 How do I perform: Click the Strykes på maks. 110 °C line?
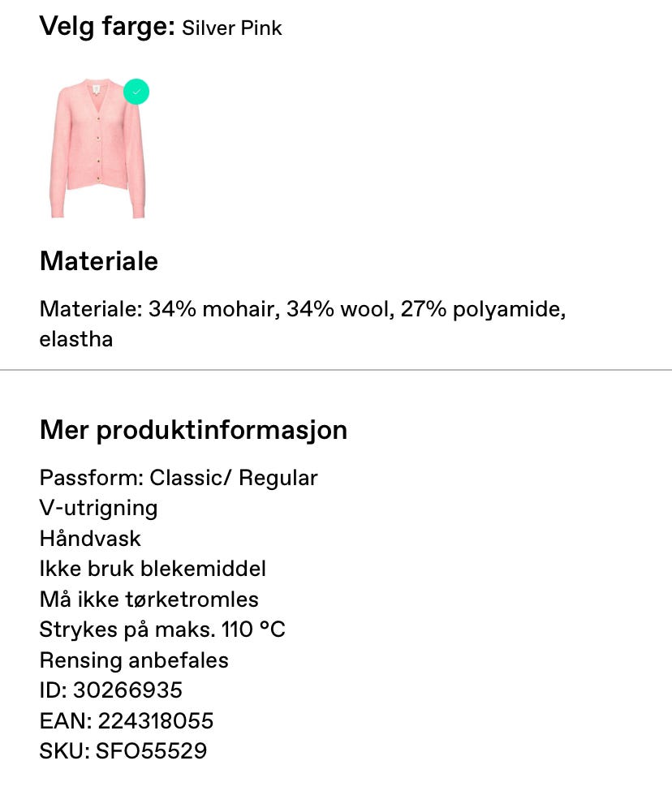(x=162, y=629)
